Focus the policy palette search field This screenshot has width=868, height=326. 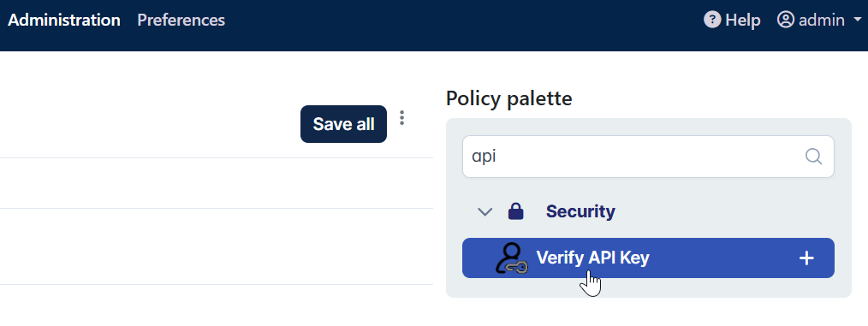[x=648, y=157]
